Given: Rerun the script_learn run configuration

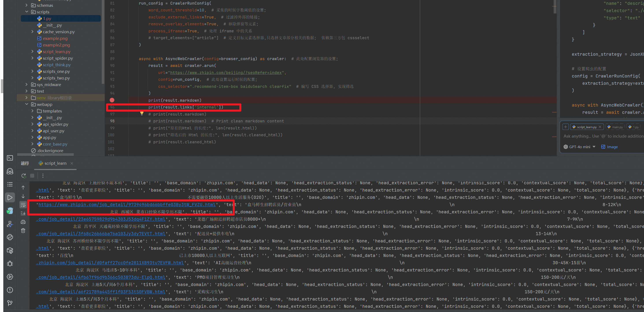Looking at the screenshot, I should pos(24,176).
